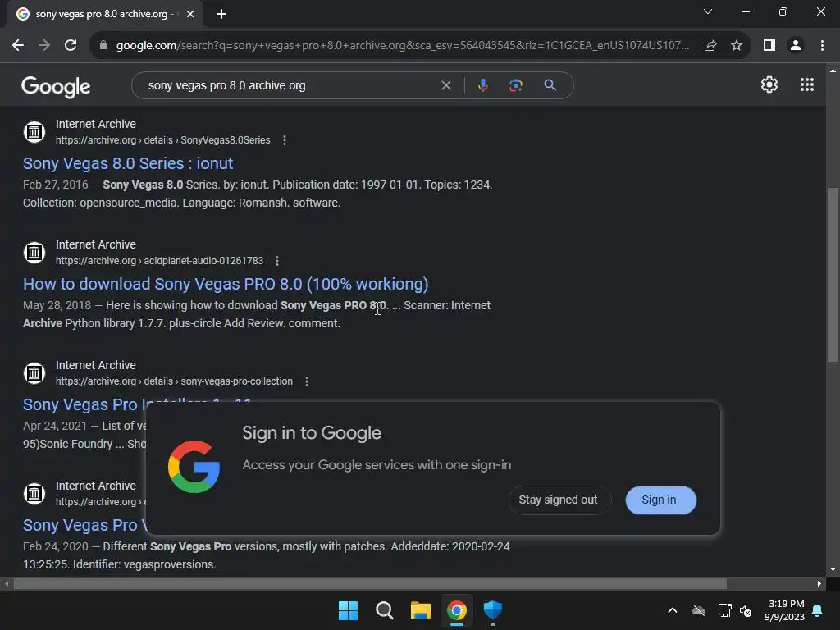Image resolution: width=840 pixels, height=630 pixels.
Task: Open the tab search dropdown arrow
Action: pos(708,11)
